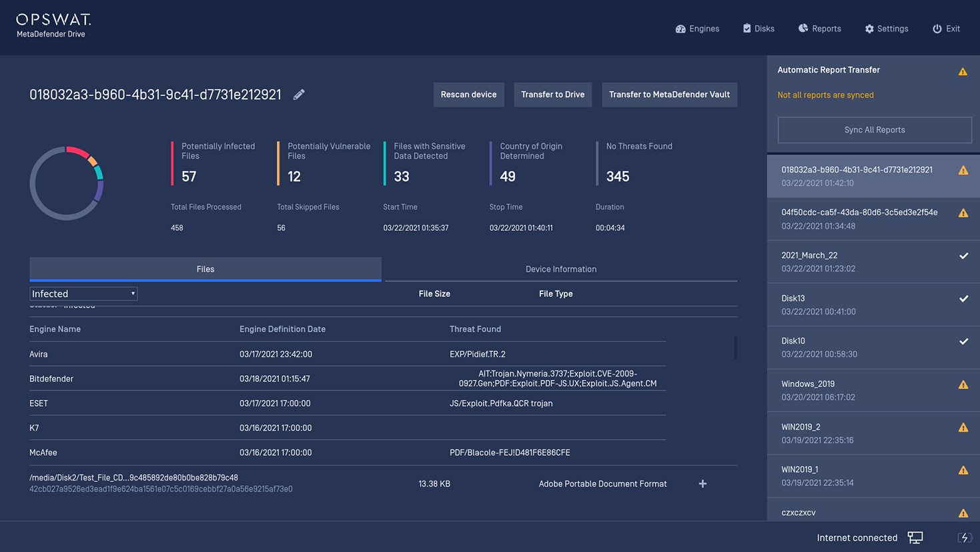Click warning icon on czxczxcv report

963,513
